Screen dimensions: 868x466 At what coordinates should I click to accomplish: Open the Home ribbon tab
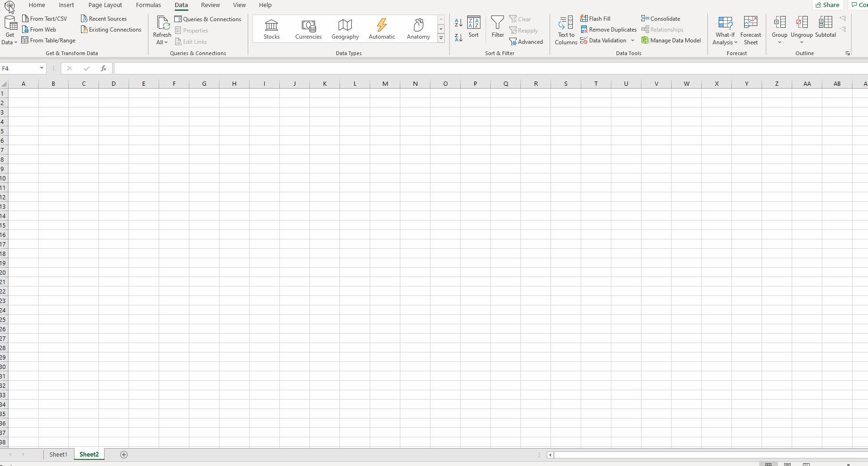coord(37,5)
